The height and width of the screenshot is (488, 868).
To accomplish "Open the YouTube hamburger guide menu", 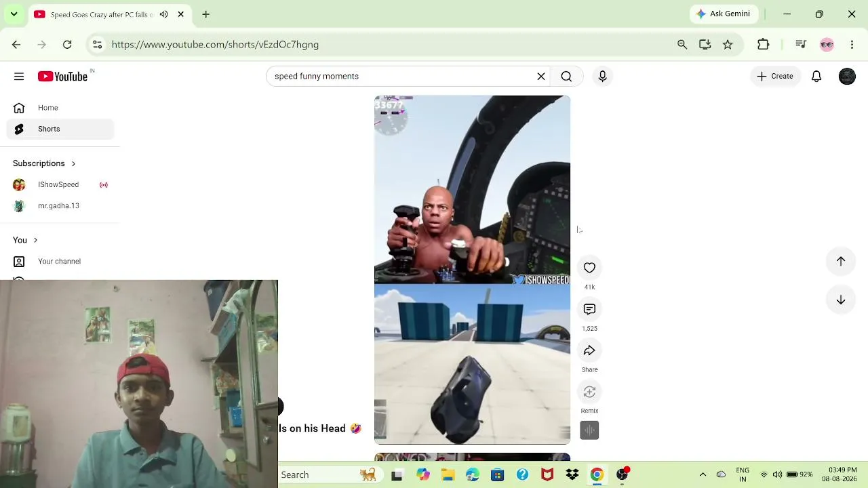I will coord(19,77).
